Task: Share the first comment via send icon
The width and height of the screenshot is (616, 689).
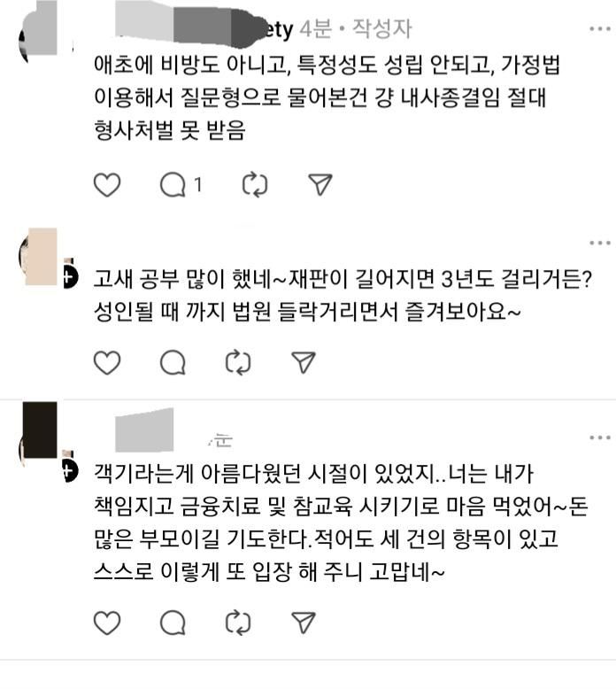Action: click(x=320, y=184)
